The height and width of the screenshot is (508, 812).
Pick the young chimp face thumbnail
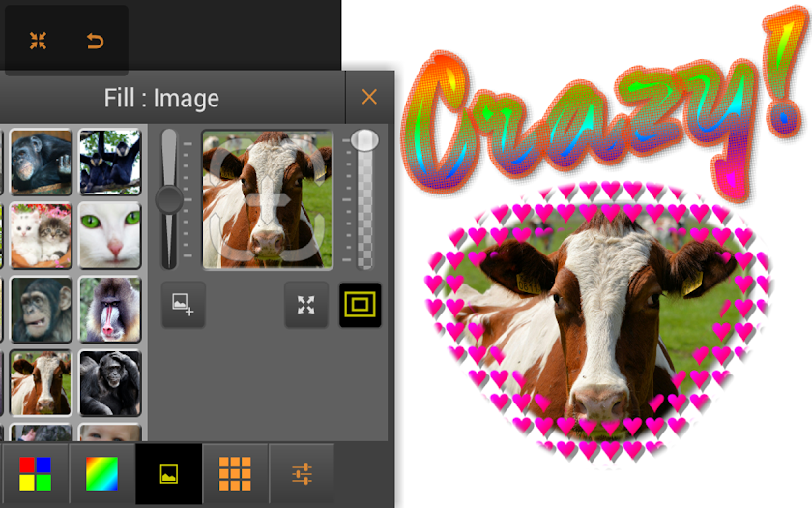click(41, 310)
